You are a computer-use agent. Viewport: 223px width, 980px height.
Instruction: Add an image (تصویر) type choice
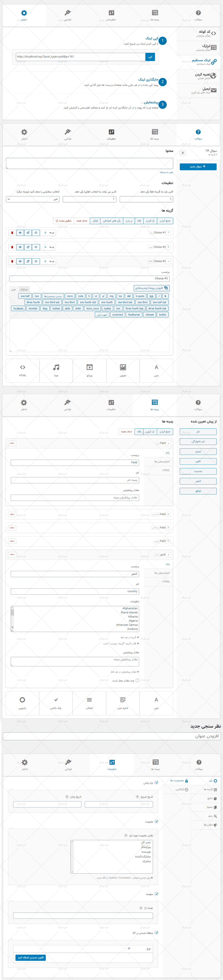(x=123, y=370)
